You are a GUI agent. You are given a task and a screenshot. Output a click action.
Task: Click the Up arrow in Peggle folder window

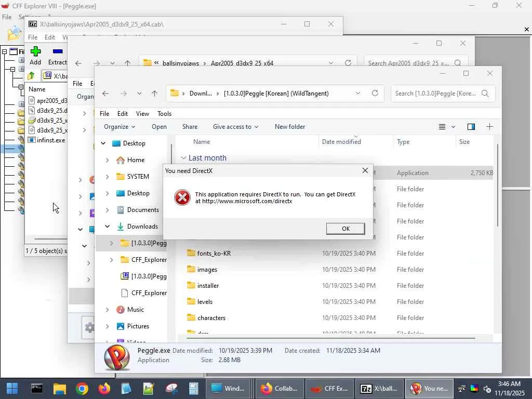(154, 94)
